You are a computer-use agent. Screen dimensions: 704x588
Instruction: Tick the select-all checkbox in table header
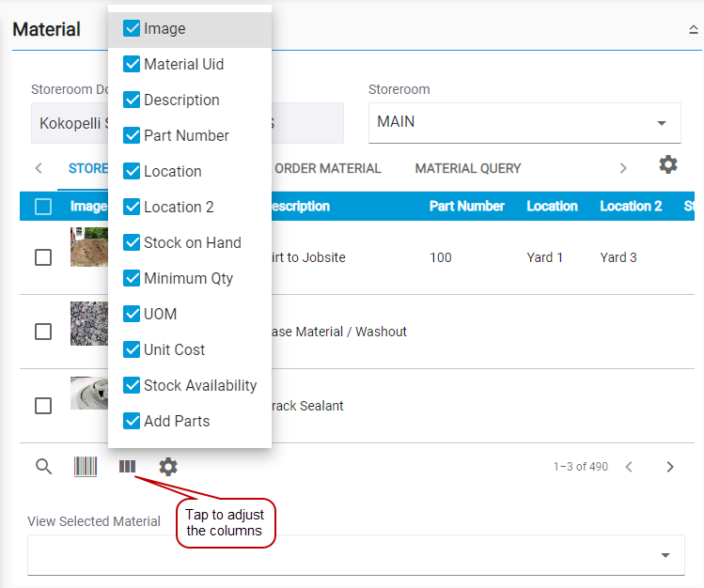point(43,207)
